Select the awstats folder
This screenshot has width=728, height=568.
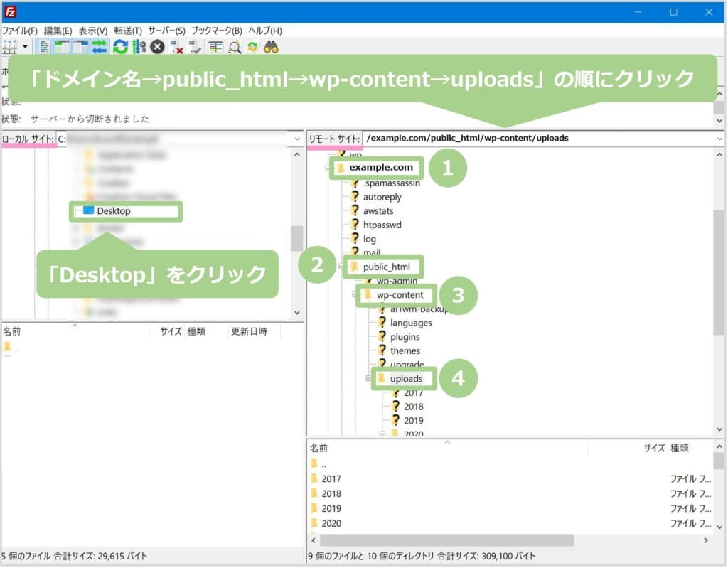click(378, 211)
